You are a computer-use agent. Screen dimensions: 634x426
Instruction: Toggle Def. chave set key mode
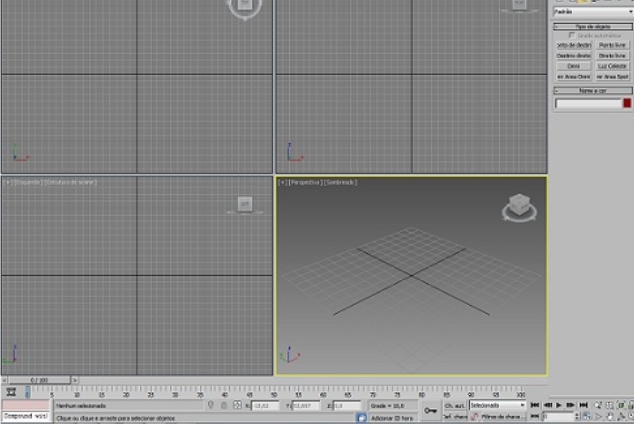(x=455, y=416)
